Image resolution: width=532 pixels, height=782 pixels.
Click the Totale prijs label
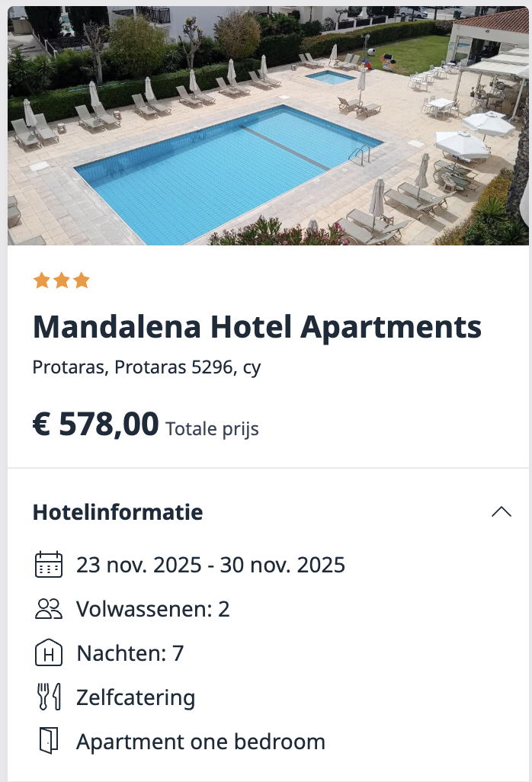(212, 429)
